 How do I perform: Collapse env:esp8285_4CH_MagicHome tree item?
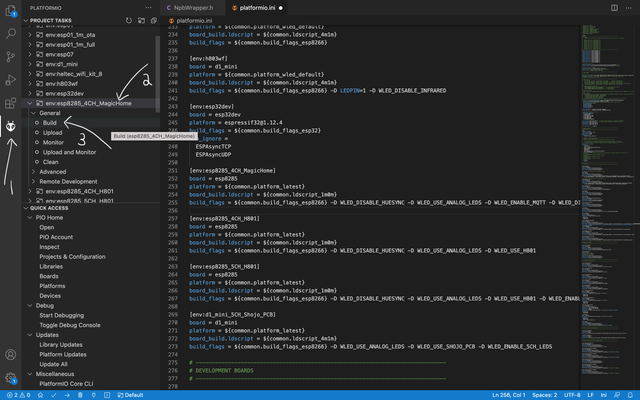30,103
